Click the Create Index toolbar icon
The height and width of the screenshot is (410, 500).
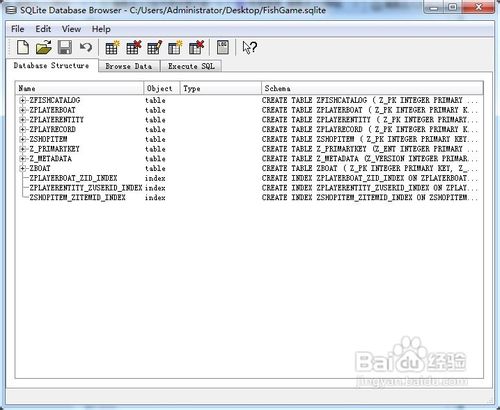pyautogui.click(x=175, y=47)
